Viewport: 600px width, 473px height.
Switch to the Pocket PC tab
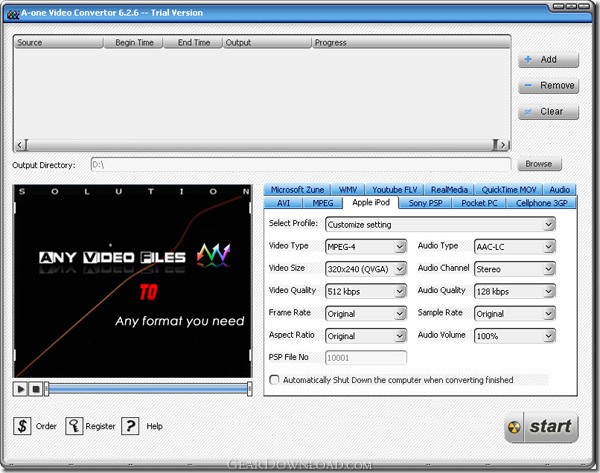(x=479, y=203)
